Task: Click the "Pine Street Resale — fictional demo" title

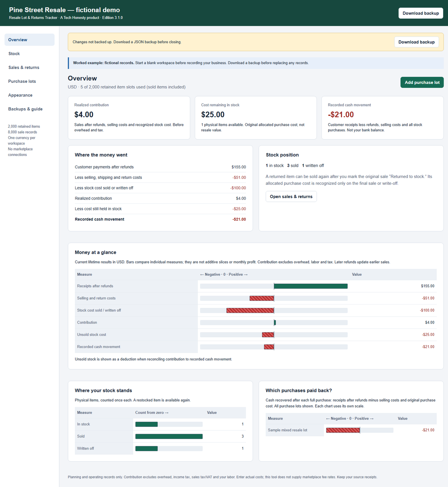Action: coord(65,10)
